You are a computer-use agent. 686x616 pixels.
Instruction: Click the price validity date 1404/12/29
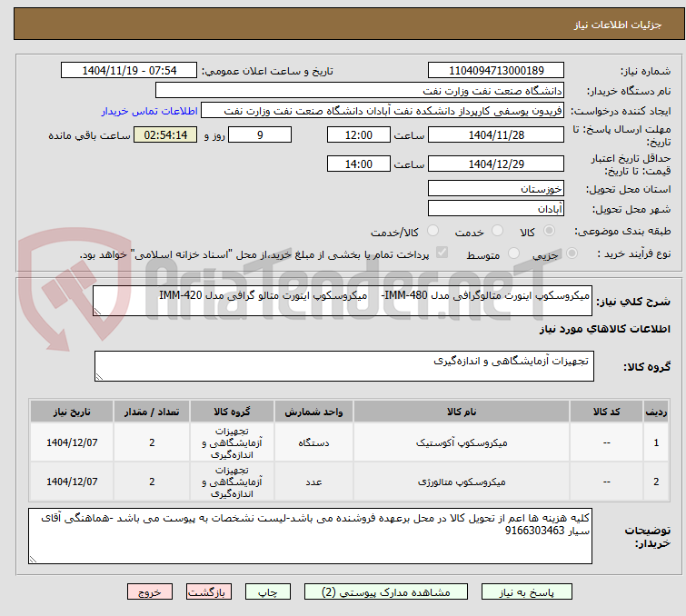[x=496, y=164]
